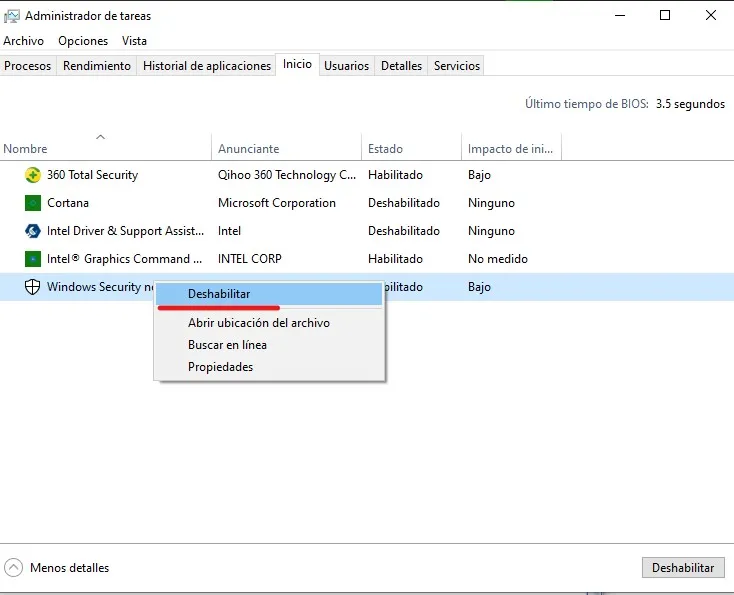This screenshot has width=734, height=595.
Task: Sort by the Anunciante column header
Action: [286, 149]
